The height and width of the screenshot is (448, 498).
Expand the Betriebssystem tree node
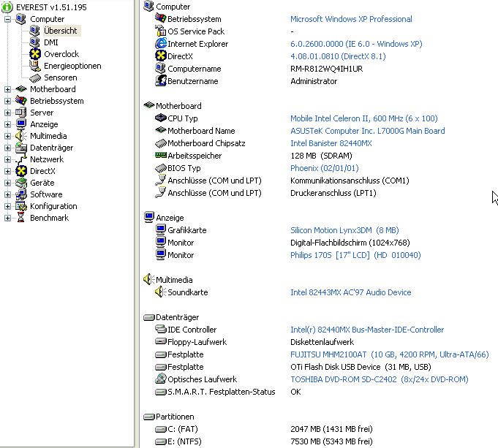[7, 101]
